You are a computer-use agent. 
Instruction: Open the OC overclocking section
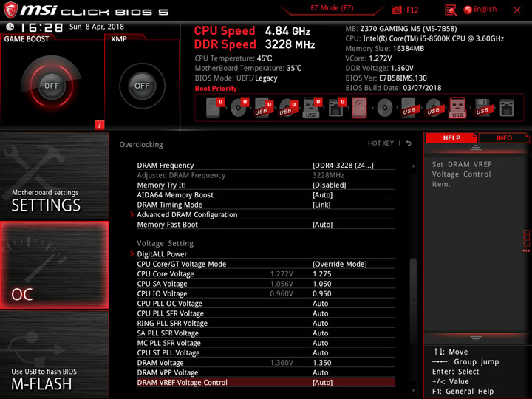[x=54, y=265]
